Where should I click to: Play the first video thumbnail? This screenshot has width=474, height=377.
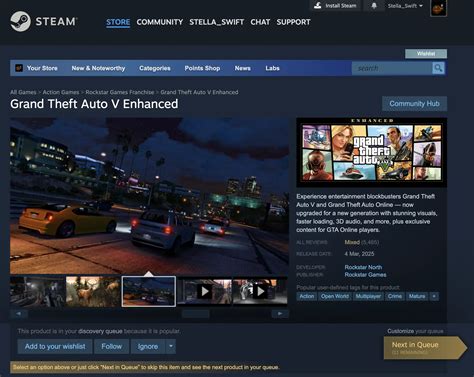coord(204,291)
